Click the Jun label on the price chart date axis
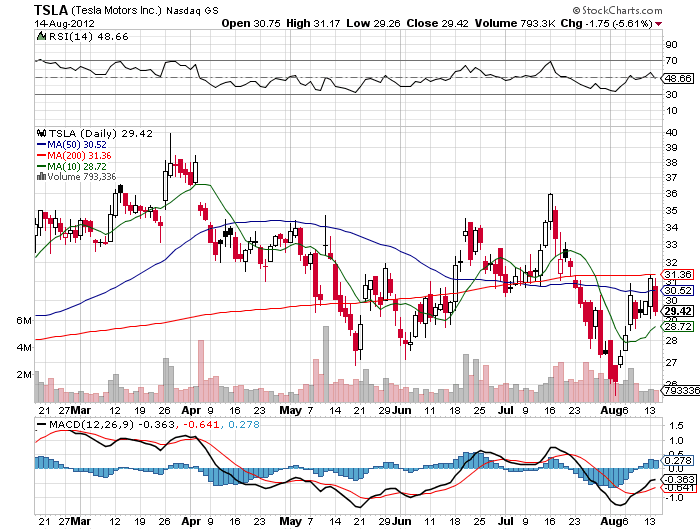The image size is (700, 530). [401, 410]
